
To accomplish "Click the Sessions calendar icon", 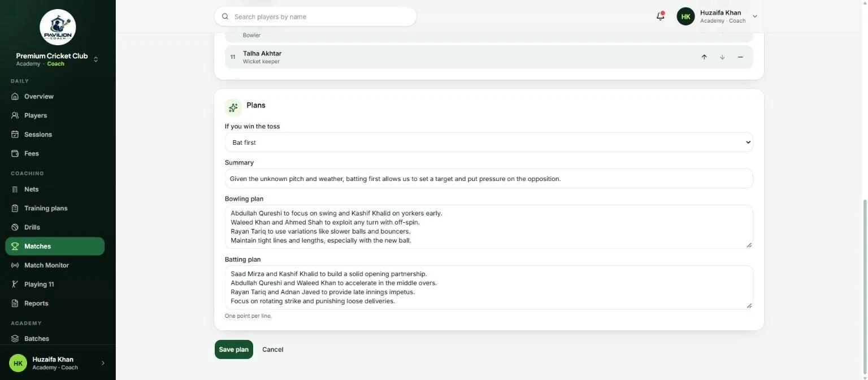I will (x=15, y=135).
